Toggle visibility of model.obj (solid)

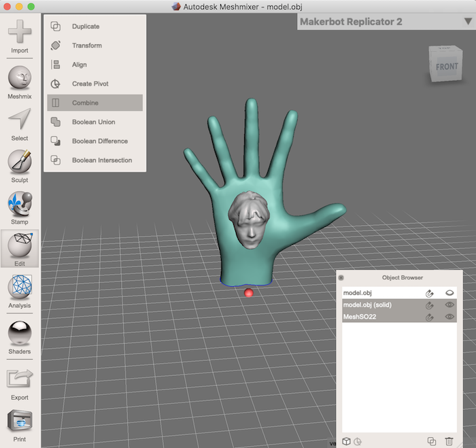point(449,305)
